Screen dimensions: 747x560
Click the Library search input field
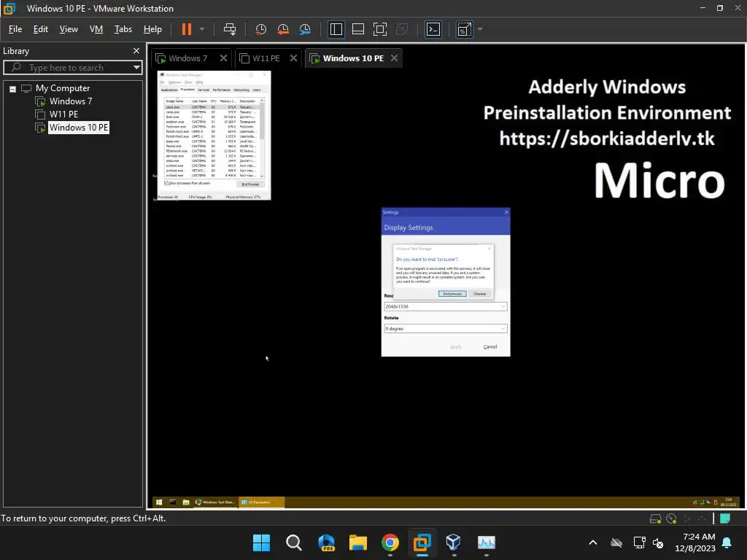(x=71, y=68)
